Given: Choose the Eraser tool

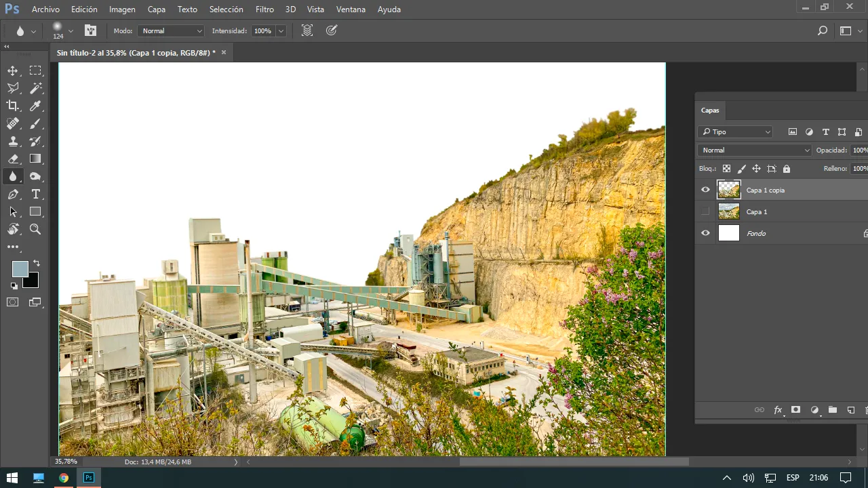Looking at the screenshot, I should (x=13, y=159).
